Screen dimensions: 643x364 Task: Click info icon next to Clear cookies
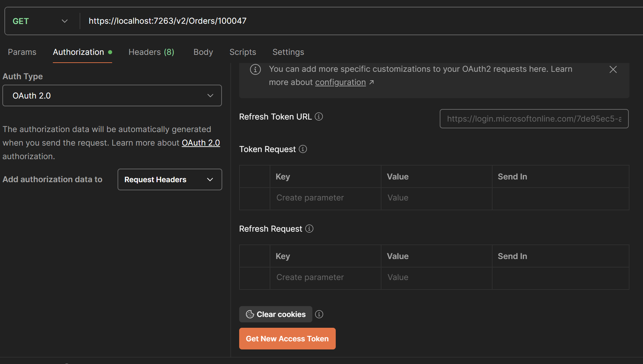[319, 314]
